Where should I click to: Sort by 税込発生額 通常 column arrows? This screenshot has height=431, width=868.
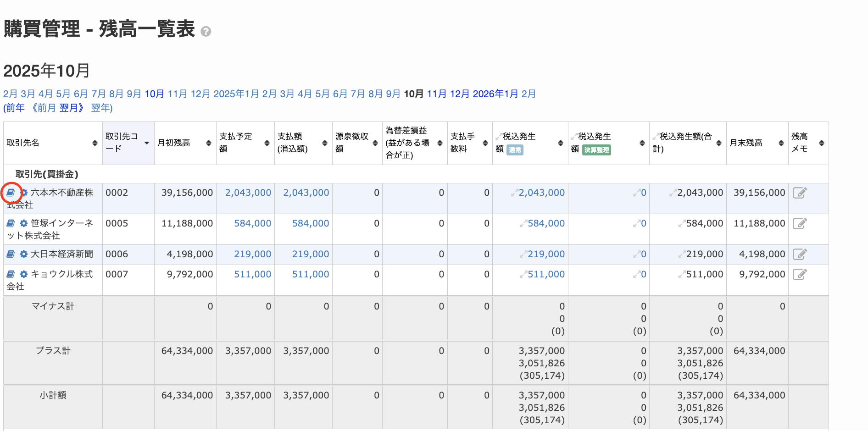tap(561, 143)
